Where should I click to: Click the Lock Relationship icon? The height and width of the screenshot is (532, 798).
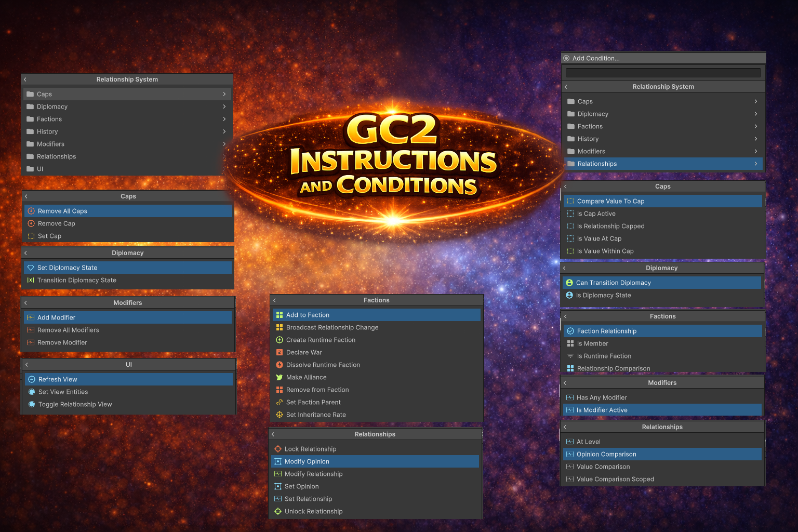278,449
